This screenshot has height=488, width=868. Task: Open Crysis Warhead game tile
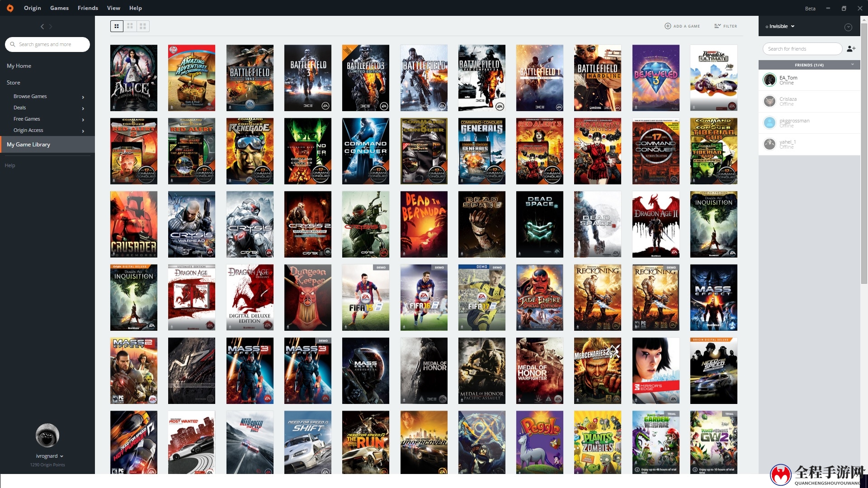pyautogui.click(x=192, y=224)
